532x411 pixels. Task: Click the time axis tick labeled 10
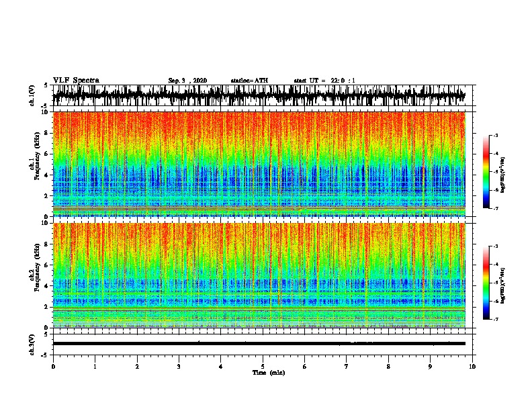472,367
